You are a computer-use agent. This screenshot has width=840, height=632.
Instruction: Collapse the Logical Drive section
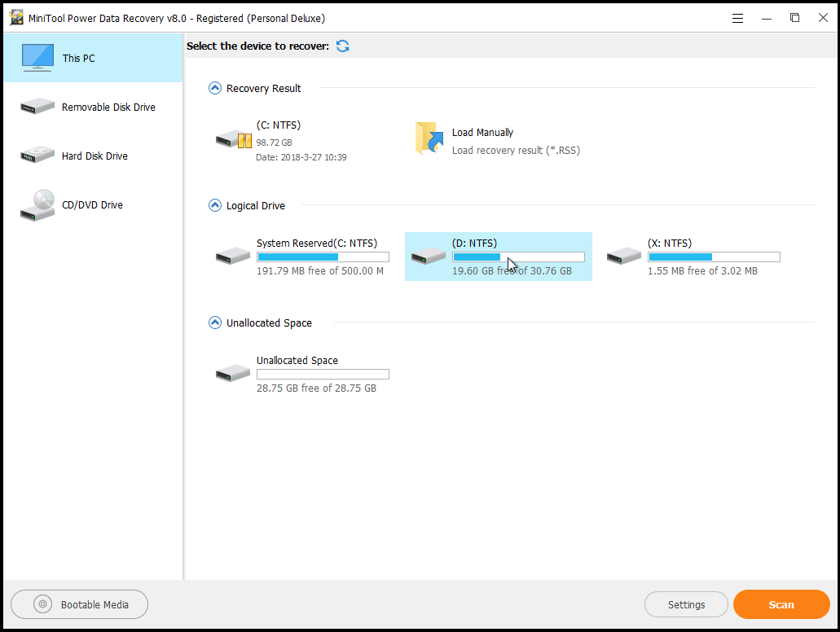(215, 206)
